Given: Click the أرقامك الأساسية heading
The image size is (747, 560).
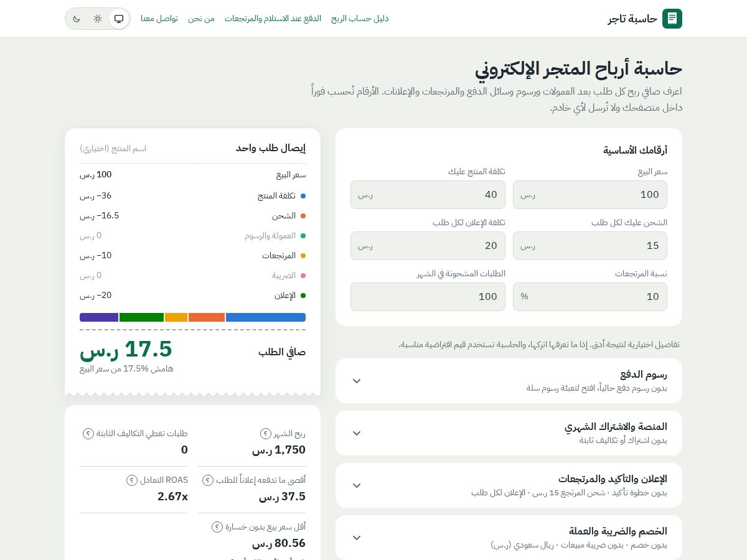Looking at the screenshot, I should click(x=635, y=150).
